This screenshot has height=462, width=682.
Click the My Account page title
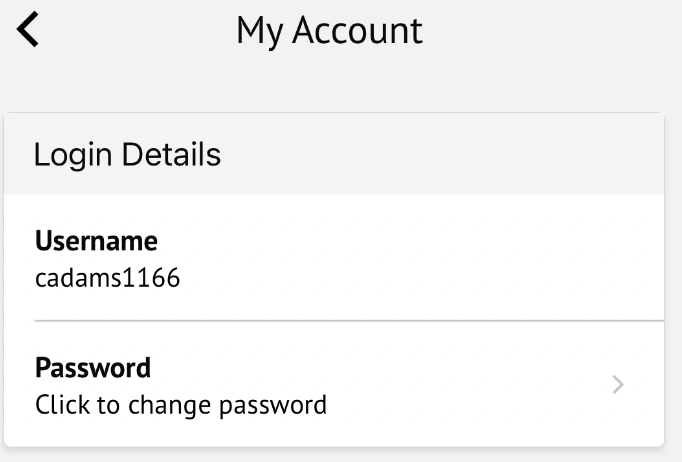tap(329, 31)
